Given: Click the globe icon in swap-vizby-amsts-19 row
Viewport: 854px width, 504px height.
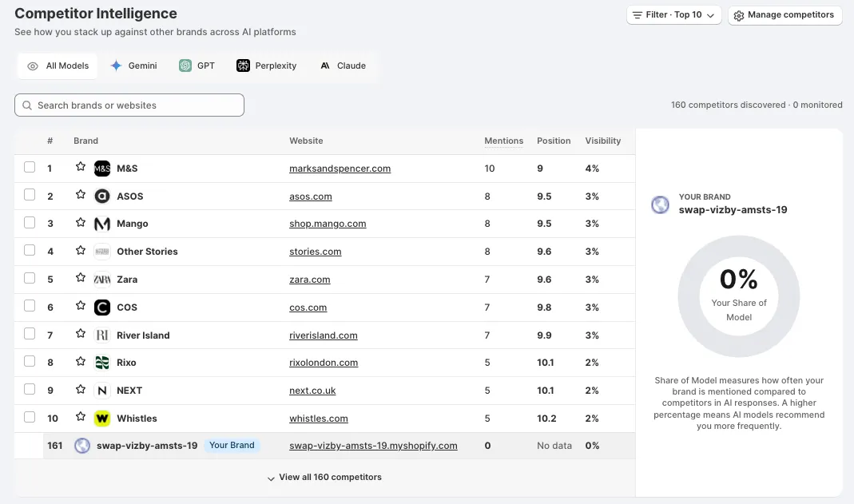Looking at the screenshot, I should click(82, 446).
